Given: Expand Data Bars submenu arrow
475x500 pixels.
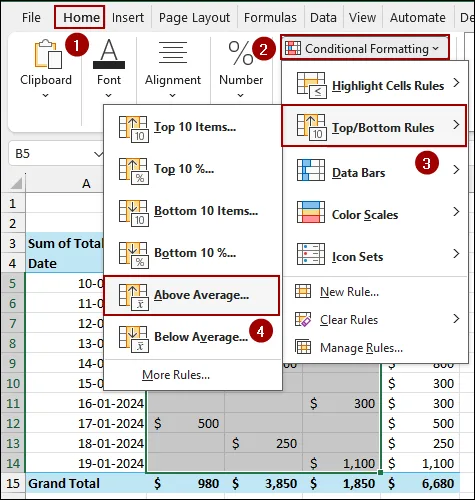Looking at the screenshot, I should [456, 170].
